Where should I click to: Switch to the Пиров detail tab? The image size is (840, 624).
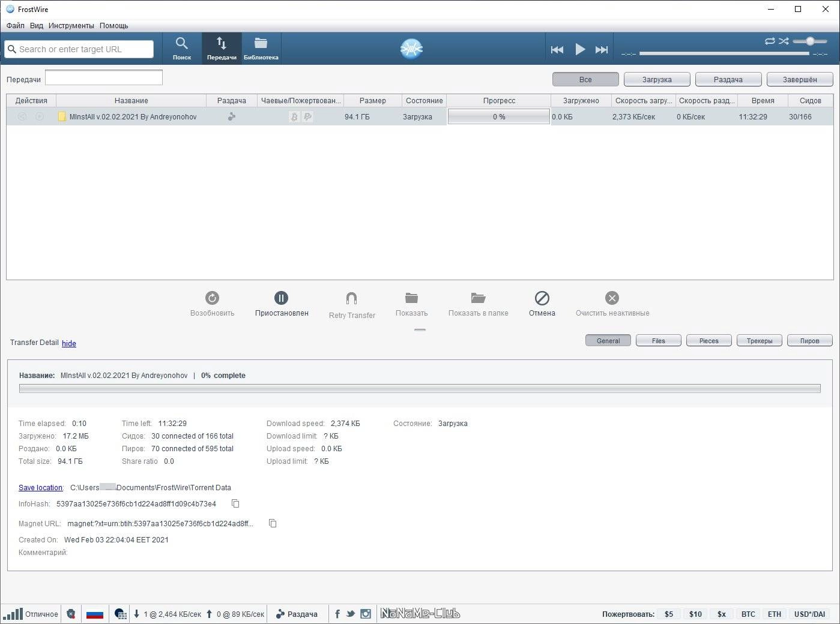tap(810, 340)
